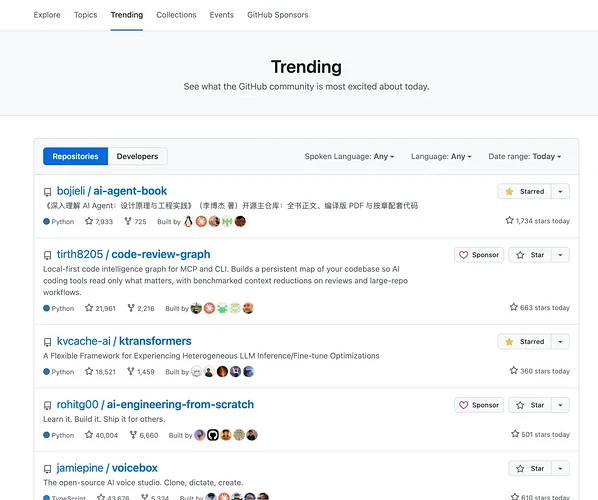Image resolution: width=598 pixels, height=500 pixels.
Task: Star the jamiepine/voicebox repository
Action: [x=529, y=468]
